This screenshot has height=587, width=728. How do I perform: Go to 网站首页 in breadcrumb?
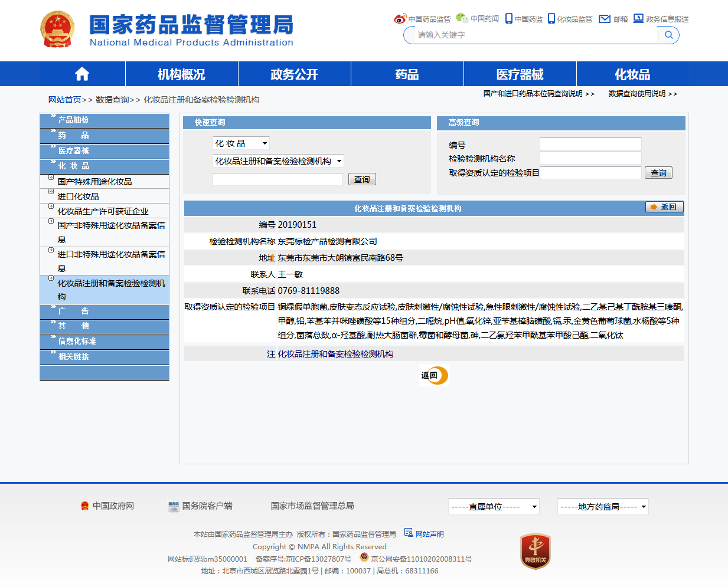click(x=65, y=100)
